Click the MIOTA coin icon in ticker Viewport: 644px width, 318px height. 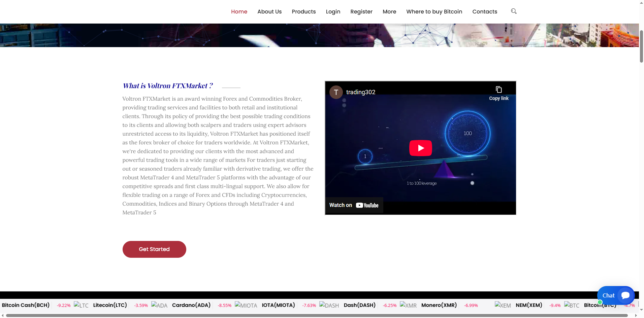pos(246,305)
